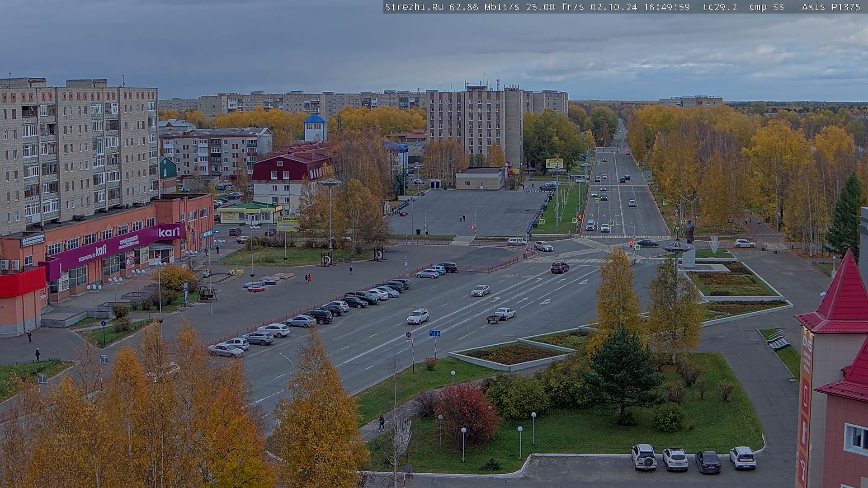Image resolution: width=868 pixels, height=488 pixels.
Task: Click the cmp 33 compression value
Action: click(766, 7)
